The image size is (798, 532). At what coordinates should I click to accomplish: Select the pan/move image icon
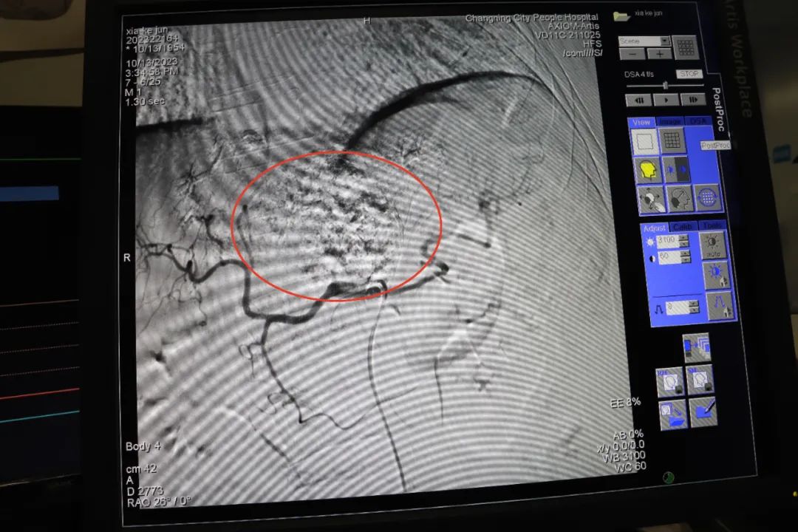point(652,199)
